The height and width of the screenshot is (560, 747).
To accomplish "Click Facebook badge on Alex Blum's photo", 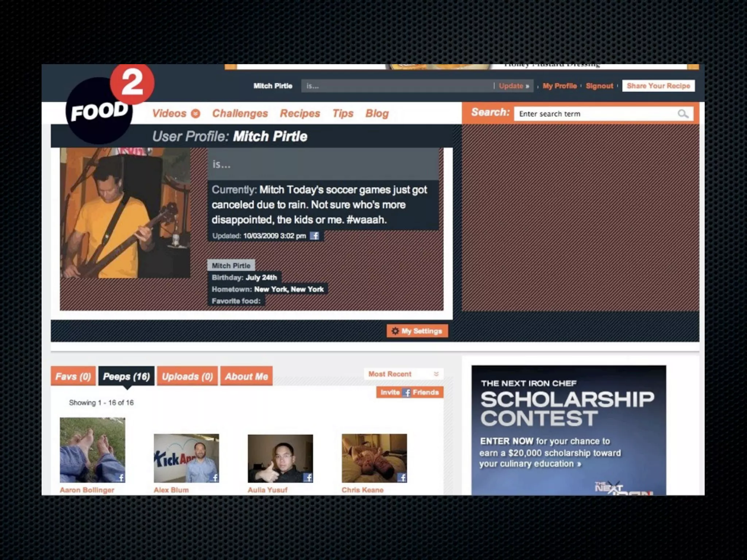I will coord(215,477).
